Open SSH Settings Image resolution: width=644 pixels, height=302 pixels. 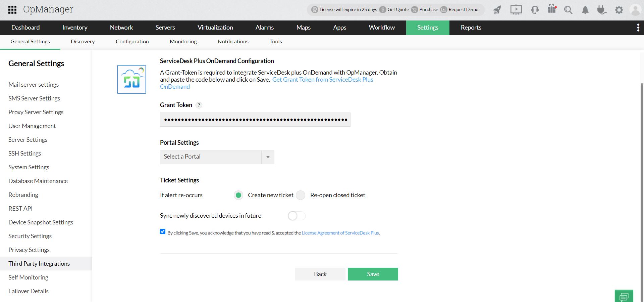(25, 154)
